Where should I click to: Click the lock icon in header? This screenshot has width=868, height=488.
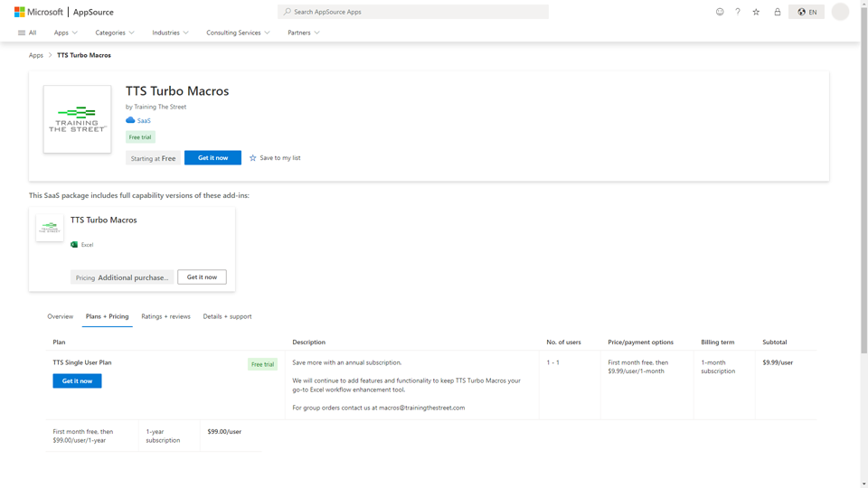[778, 12]
